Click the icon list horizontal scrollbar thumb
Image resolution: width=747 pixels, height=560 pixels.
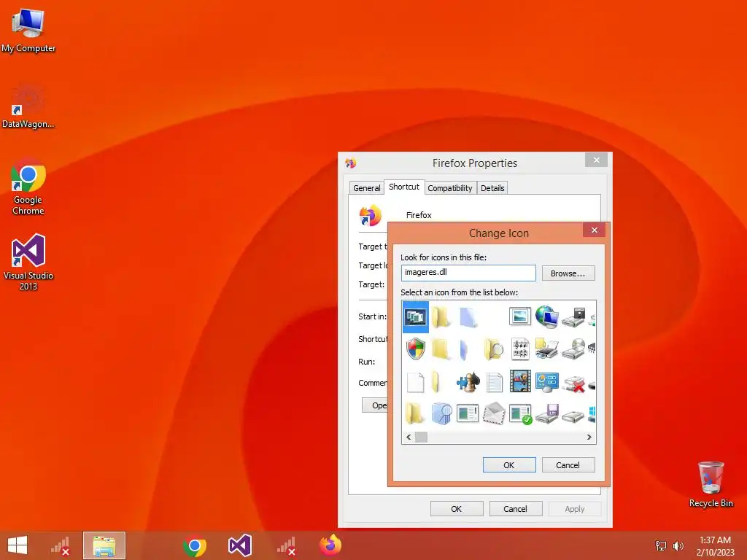point(421,437)
